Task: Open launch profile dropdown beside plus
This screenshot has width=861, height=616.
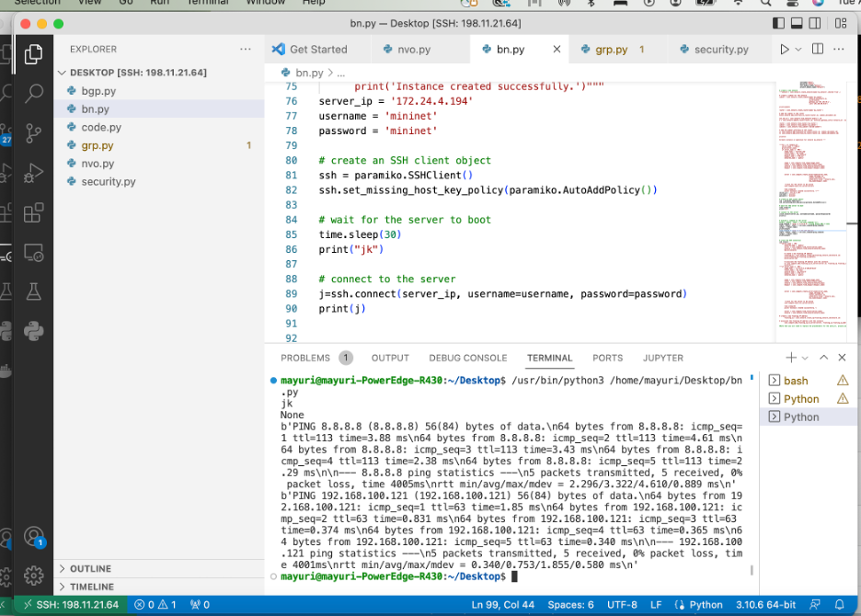Action: pyautogui.click(x=805, y=358)
